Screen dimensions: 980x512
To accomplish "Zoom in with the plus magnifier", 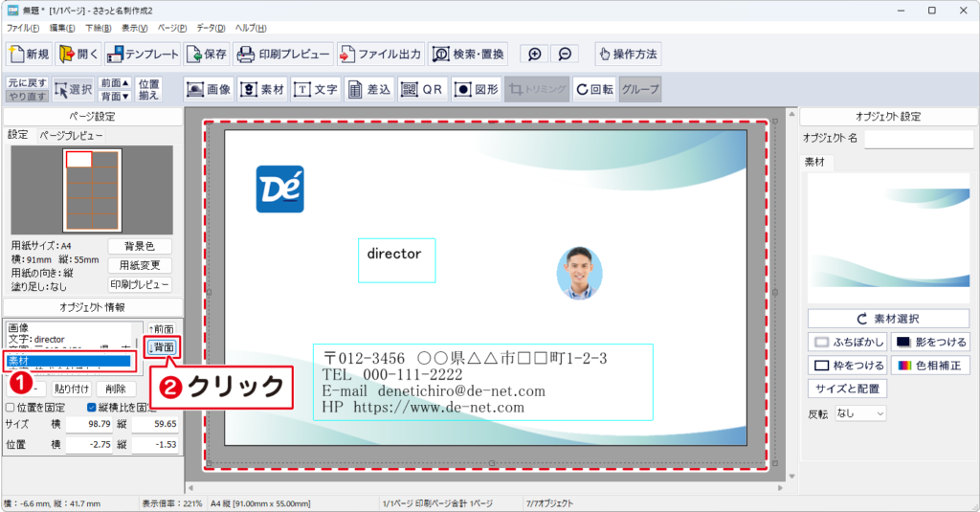I will pyautogui.click(x=534, y=55).
